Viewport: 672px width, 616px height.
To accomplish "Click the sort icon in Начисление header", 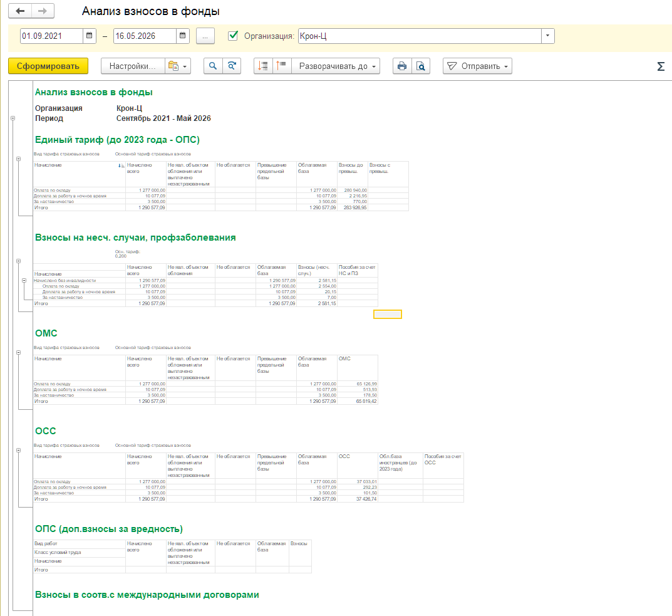I will (121, 165).
